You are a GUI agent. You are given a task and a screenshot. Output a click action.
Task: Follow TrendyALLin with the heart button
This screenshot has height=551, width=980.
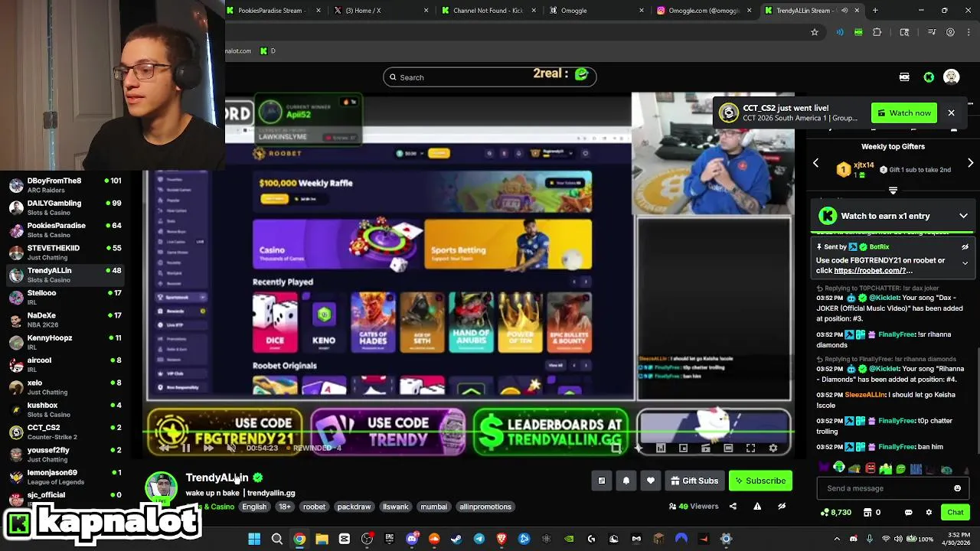pos(650,481)
